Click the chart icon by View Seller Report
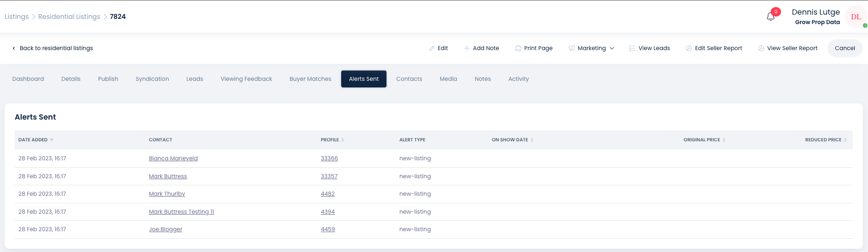Image resolution: width=868 pixels, height=252 pixels. click(761, 48)
